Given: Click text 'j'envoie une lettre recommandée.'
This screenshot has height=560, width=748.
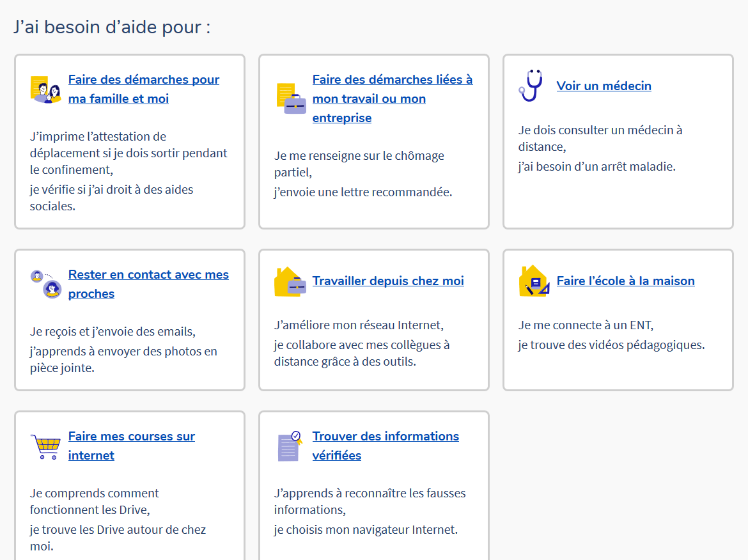Looking at the screenshot, I should click(363, 192).
